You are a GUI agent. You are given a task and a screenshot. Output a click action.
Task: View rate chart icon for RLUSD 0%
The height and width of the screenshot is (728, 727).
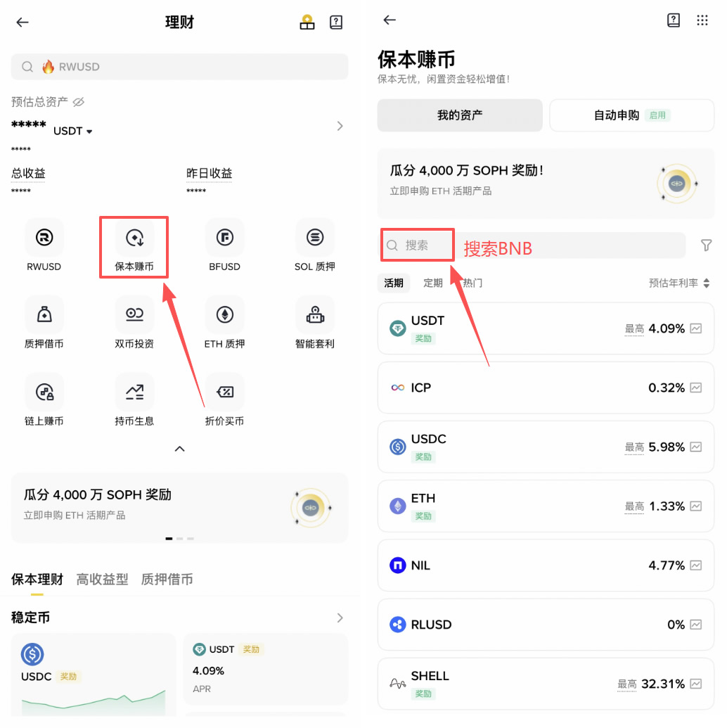coord(696,625)
